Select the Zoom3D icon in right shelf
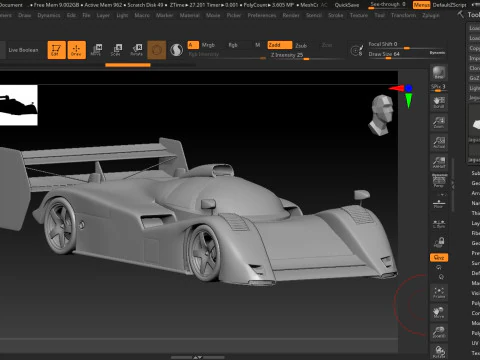The height and width of the screenshot is (360, 480). (x=439, y=332)
